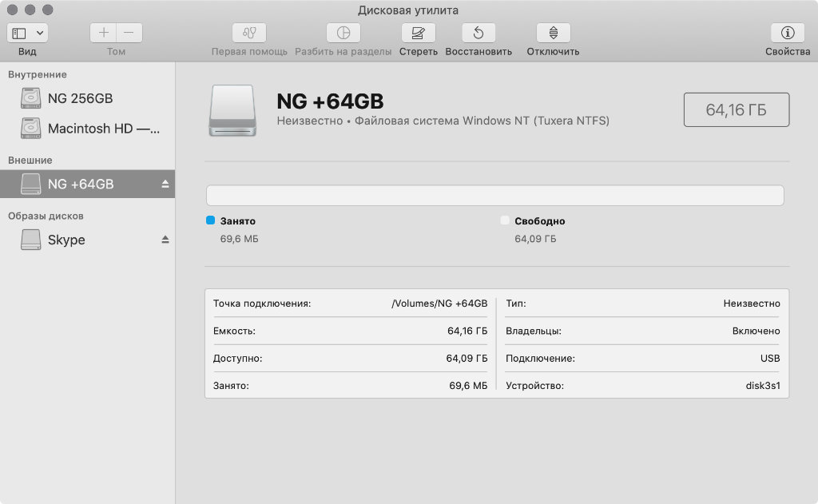Click the disk3s1 device value

pyautogui.click(x=763, y=386)
